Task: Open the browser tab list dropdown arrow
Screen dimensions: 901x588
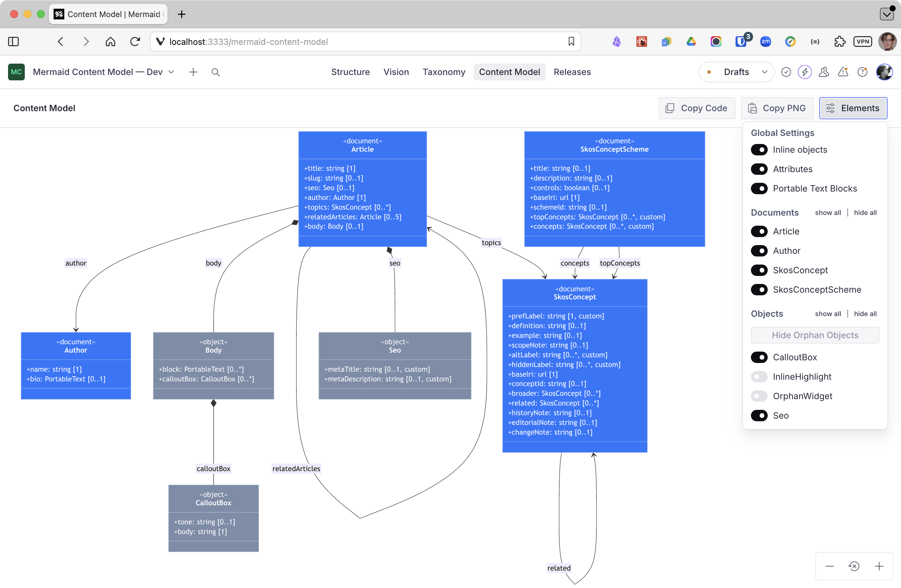Action: [x=887, y=14]
